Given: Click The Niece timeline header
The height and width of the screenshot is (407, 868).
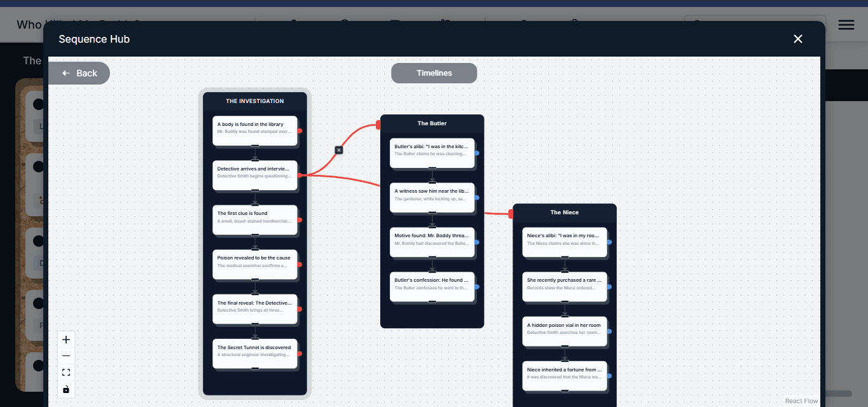Looking at the screenshot, I should (x=564, y=212).
